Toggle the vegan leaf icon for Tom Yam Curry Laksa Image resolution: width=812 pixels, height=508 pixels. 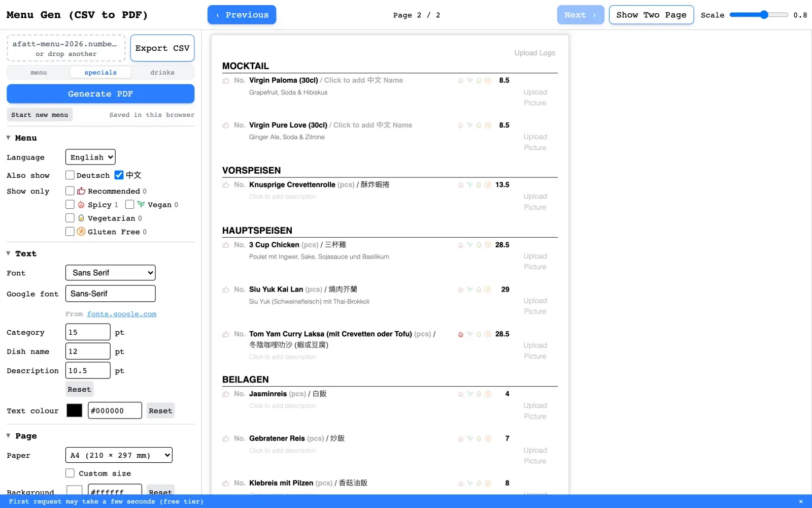[x=470, y=334]
